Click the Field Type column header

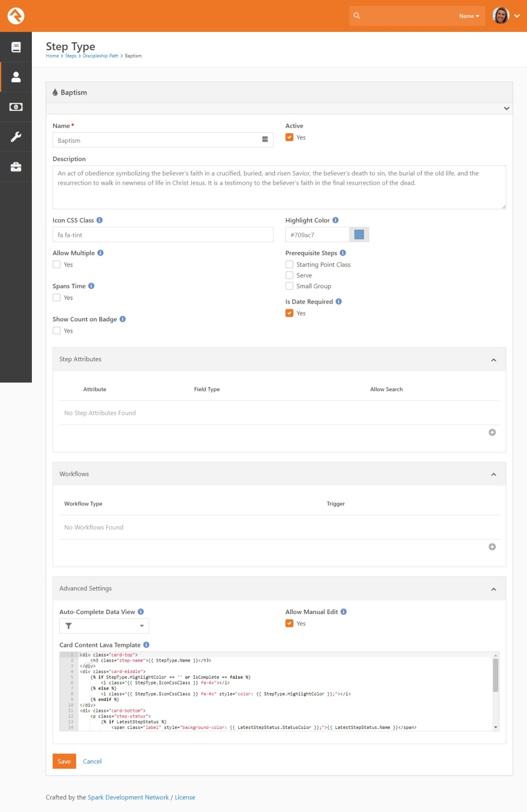(x=207, y=389)
